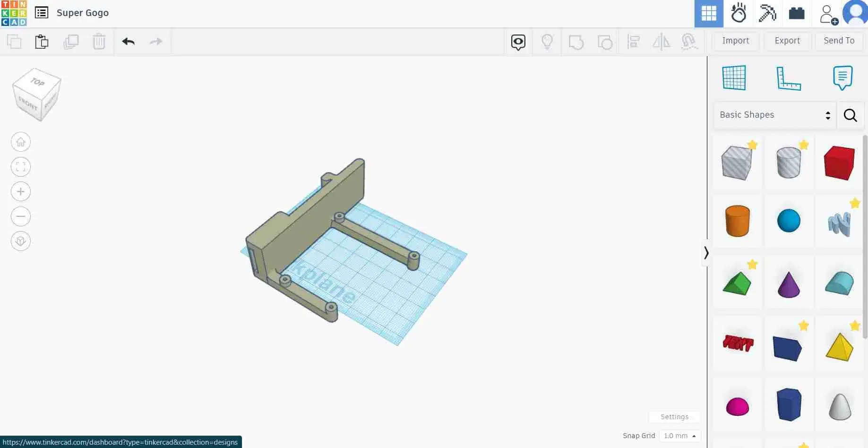Click the Import button
868x448 pixels.
coord(735,41)
